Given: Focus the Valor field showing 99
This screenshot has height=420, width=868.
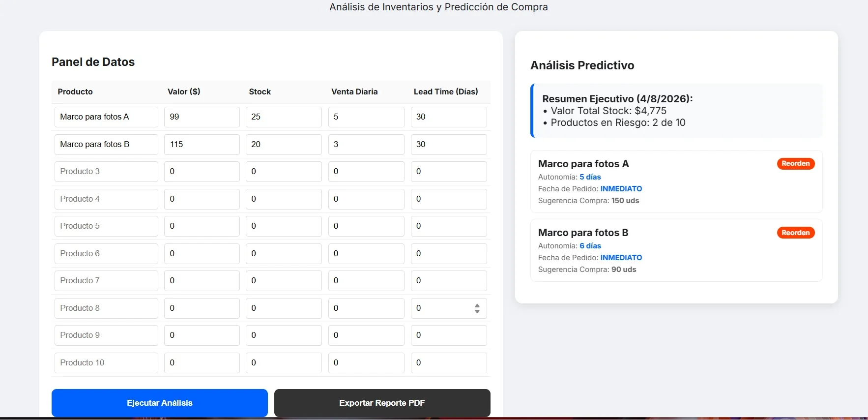Looking at the screenshot, I should click(202, 117).
